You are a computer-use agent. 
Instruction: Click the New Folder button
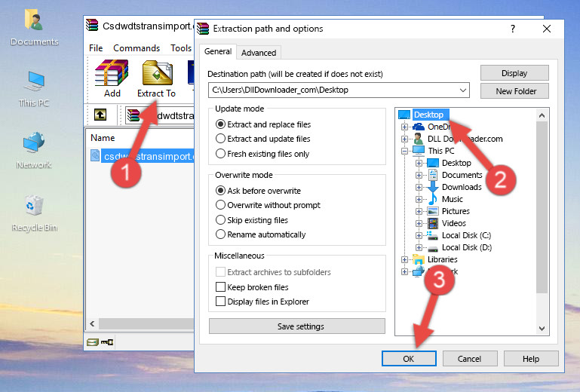point(514,91)
